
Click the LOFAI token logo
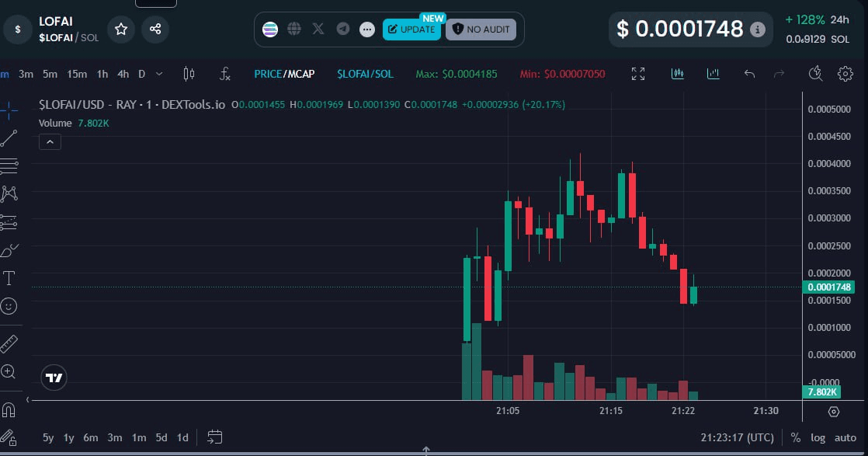pos(18,29)
